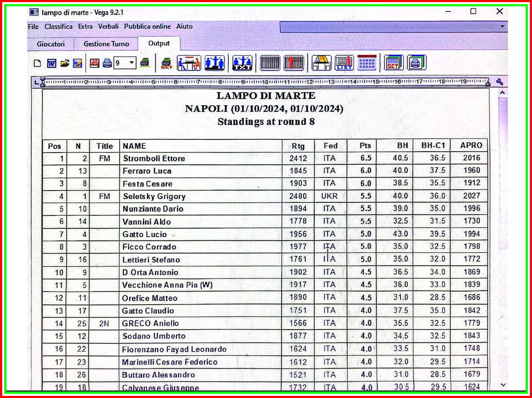Select the Giocatori tab
The width and height of the screenshot is (532, 398).
(x=52, y=44)
